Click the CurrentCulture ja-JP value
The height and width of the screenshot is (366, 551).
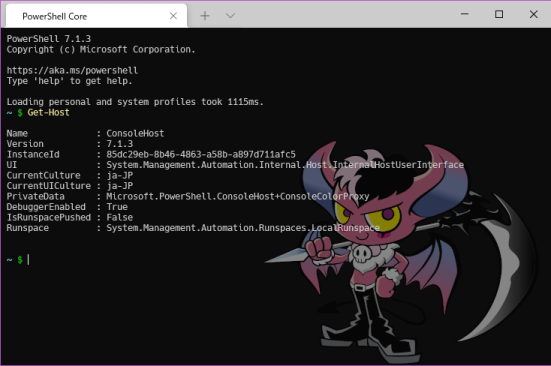coord(120,175)
